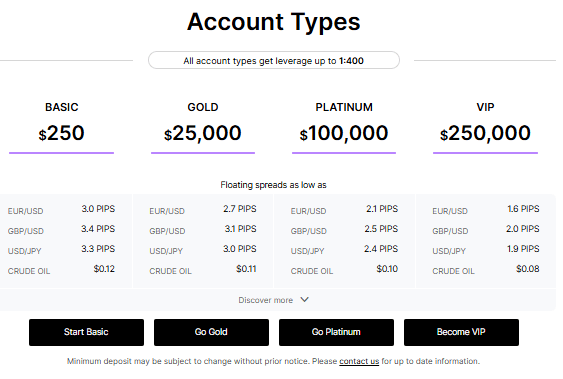Image resolution: width=563 pixels, height=379 pixels.
Task: Select the VIP account heading
Action: (485, 107)
